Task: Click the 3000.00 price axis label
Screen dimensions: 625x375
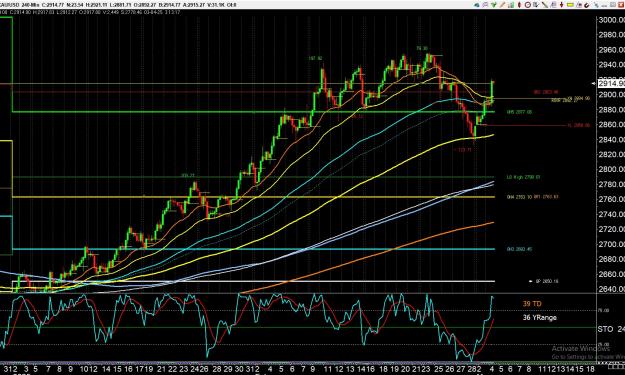Action: 611,20
